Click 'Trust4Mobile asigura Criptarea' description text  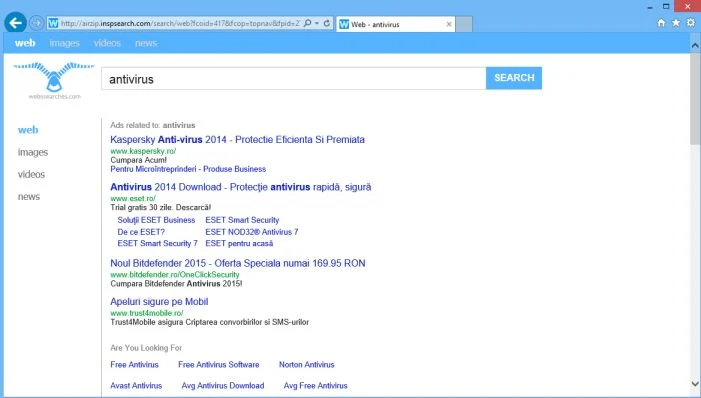tap(210, 322)
